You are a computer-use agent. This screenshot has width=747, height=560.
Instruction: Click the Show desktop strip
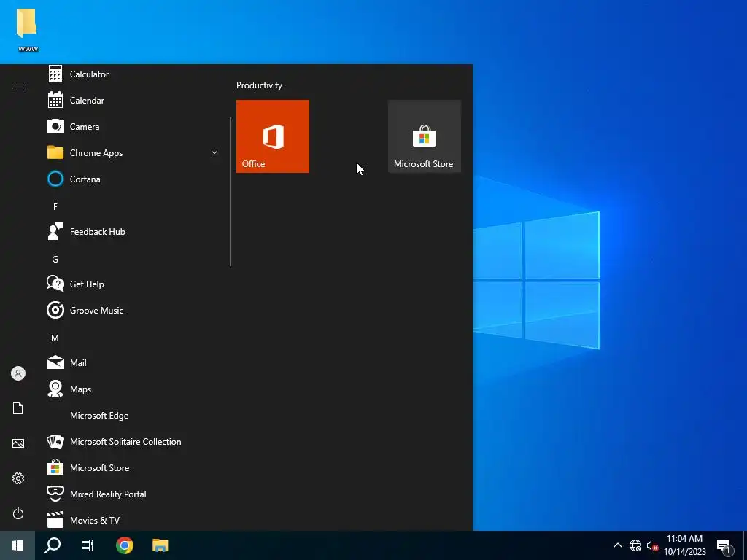pos(745,545)
